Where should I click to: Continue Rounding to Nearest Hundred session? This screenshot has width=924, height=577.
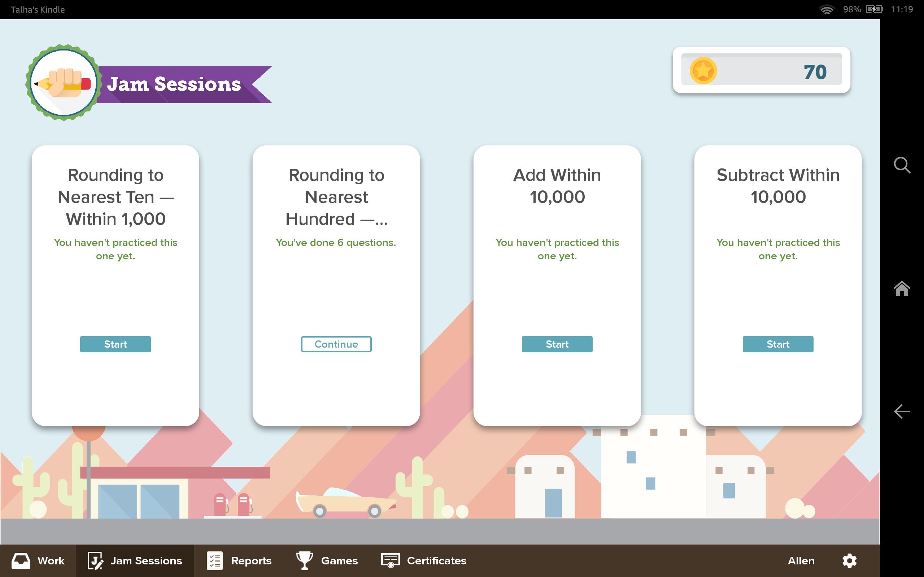click(x=336, y=344)
